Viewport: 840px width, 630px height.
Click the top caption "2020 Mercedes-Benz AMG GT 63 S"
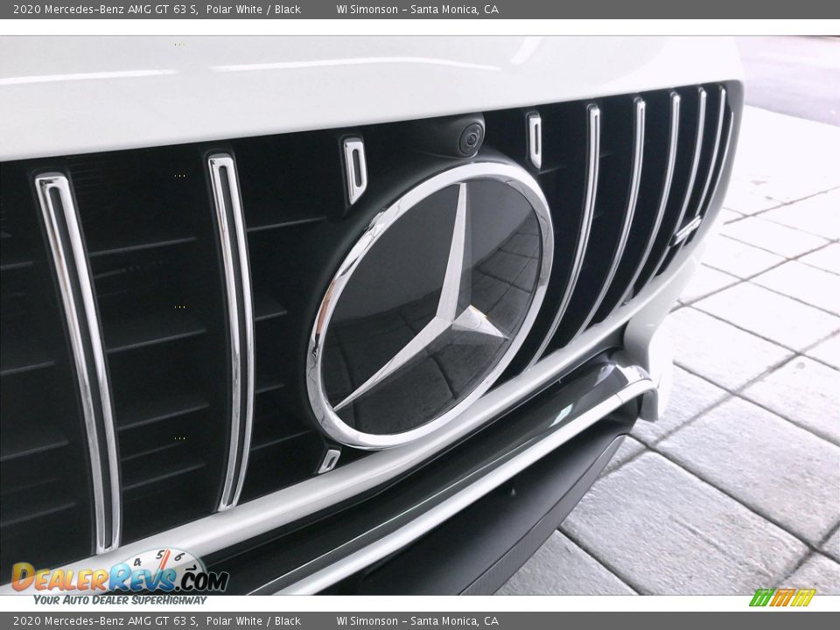tap(105, 9)
